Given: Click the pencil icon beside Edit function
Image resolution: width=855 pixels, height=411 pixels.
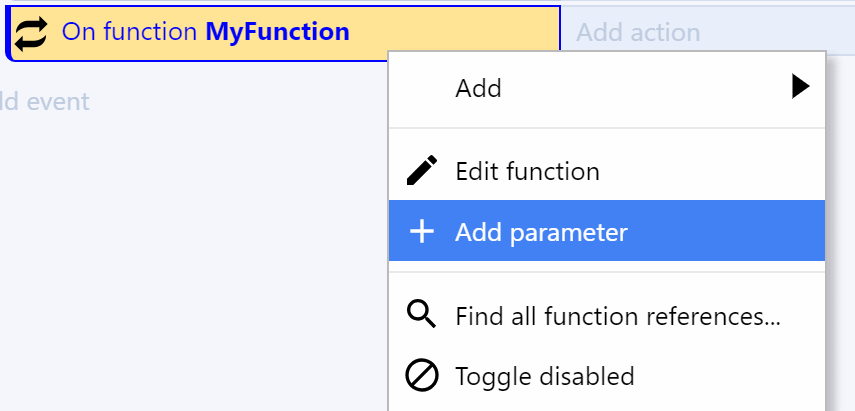Looking at the screenshot, I should tap(422, 171).
